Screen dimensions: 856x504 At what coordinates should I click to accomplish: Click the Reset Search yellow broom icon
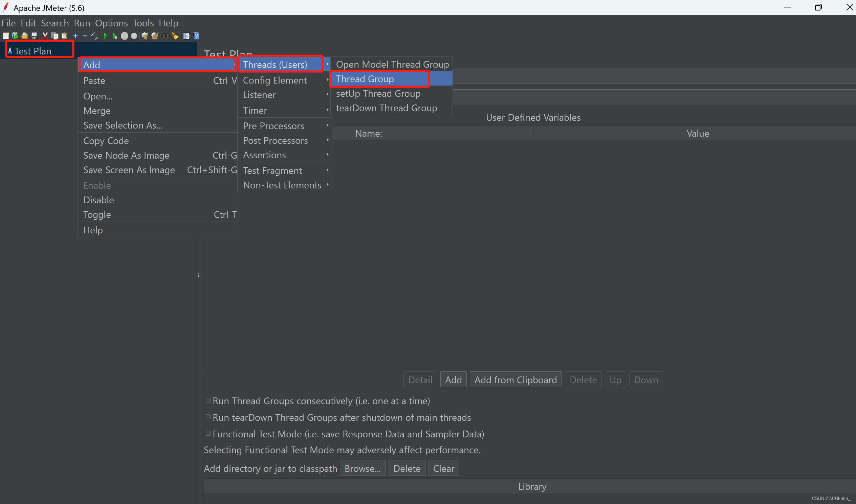tap(175, 36)
